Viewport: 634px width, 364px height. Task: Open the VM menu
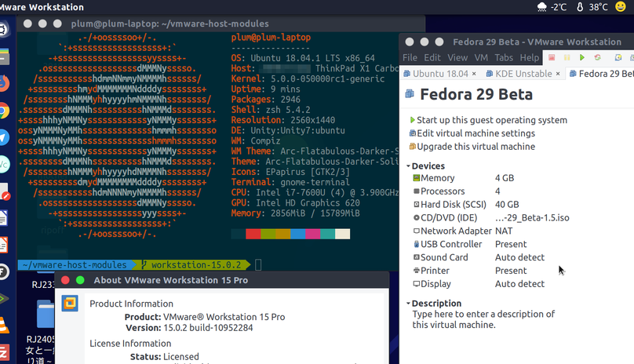pos(480,57)
